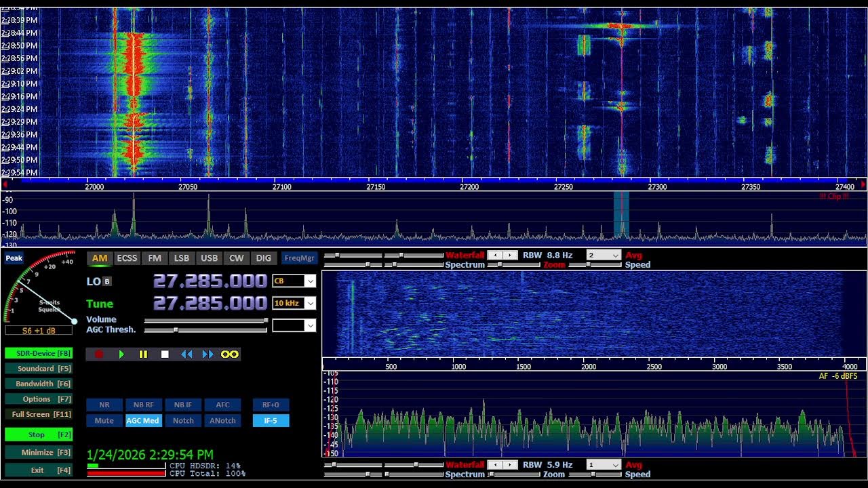The image size is (868, 488).
Task: Click the LO B indicator box
Action: tap(107, 281)
